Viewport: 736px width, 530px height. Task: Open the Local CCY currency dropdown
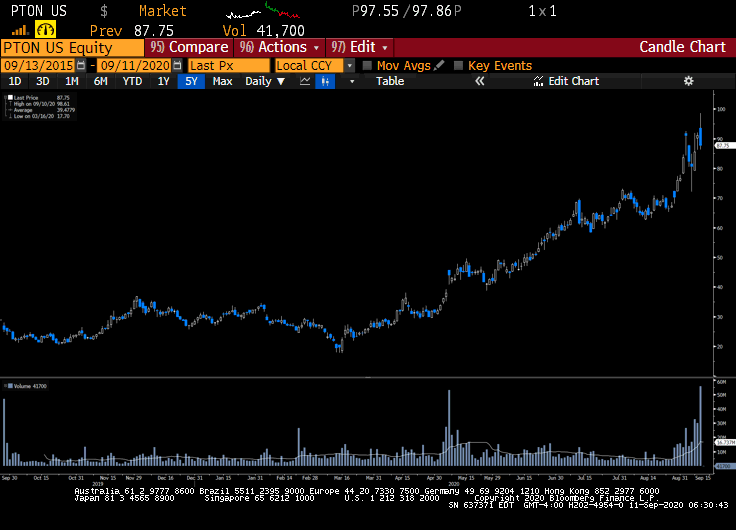click(349, 66)
